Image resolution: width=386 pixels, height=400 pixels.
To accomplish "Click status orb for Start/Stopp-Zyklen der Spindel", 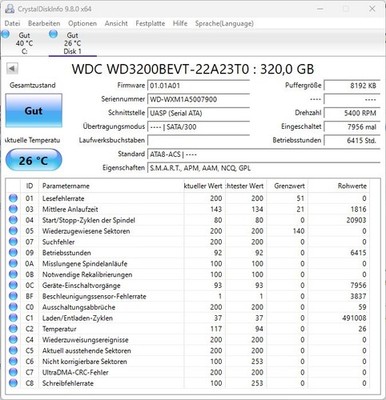I will pos(13,220).
